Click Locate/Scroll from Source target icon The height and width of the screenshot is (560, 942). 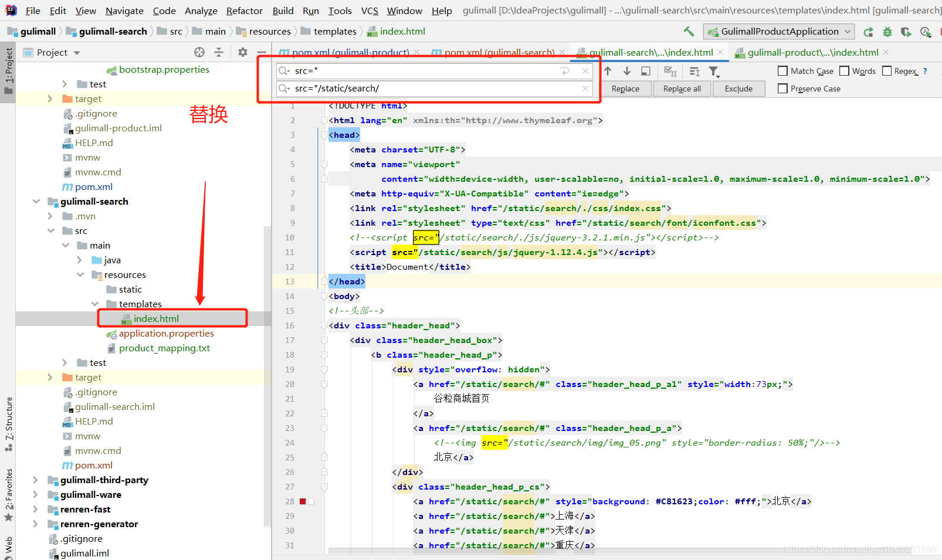pos(199,52)
